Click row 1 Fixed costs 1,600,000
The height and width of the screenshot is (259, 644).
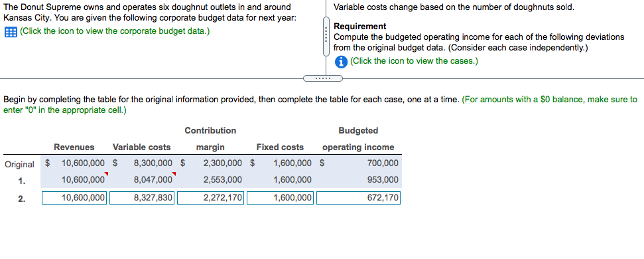[292, 180]
